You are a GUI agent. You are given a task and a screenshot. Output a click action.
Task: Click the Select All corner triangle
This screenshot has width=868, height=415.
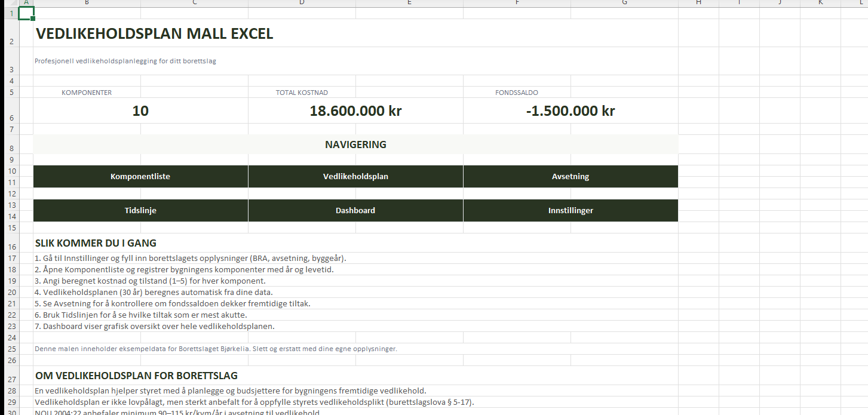(x=9, y=3)
